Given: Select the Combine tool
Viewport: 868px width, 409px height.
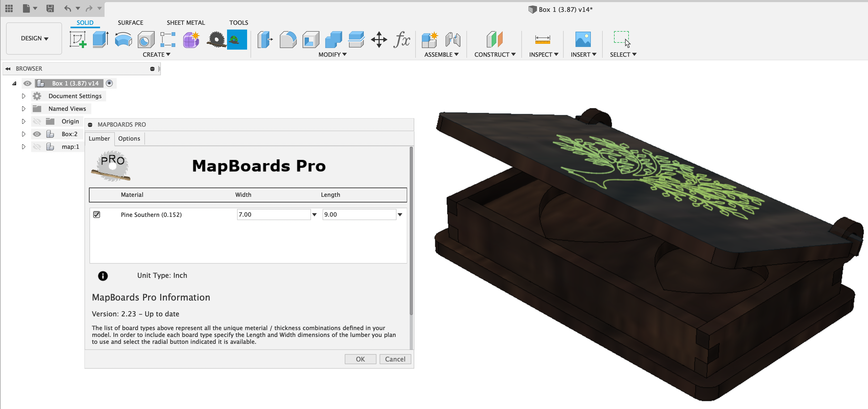Looking at the screenshot, I should point(333,39).
